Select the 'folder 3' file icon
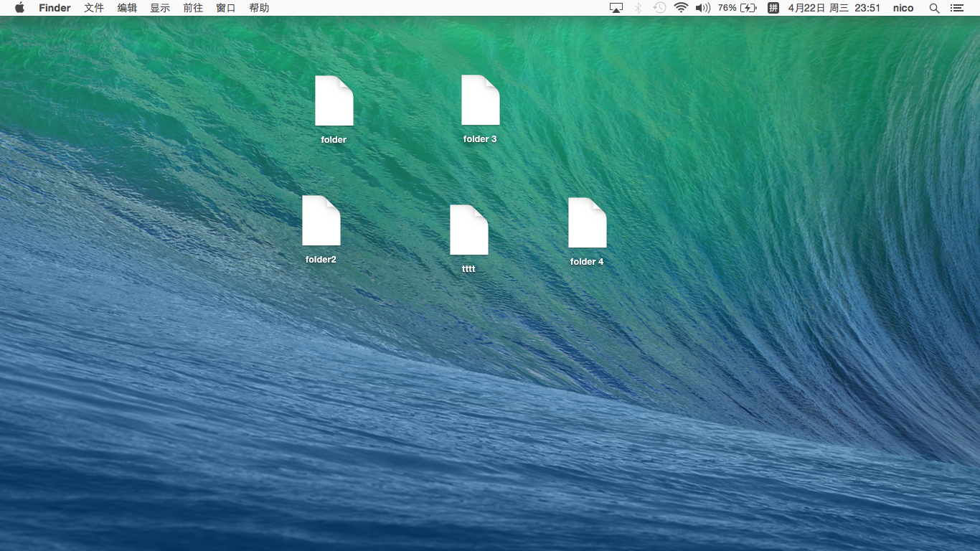 (x=480, y=100)
